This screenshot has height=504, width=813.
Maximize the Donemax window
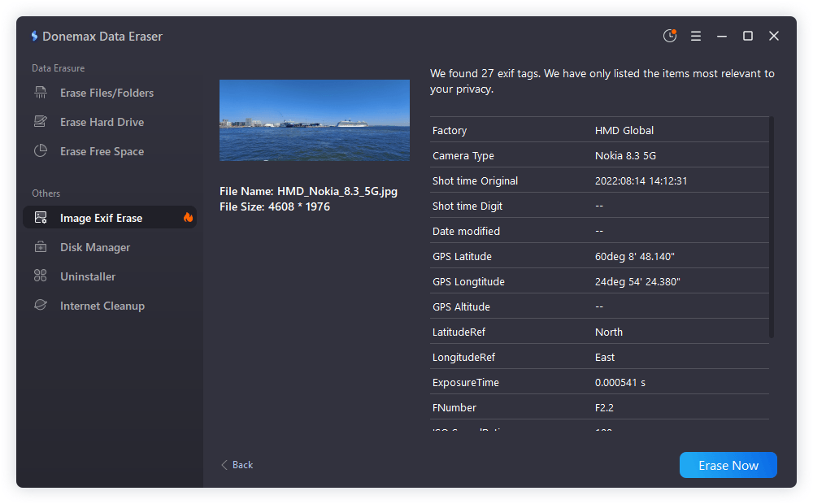point(748,36)
